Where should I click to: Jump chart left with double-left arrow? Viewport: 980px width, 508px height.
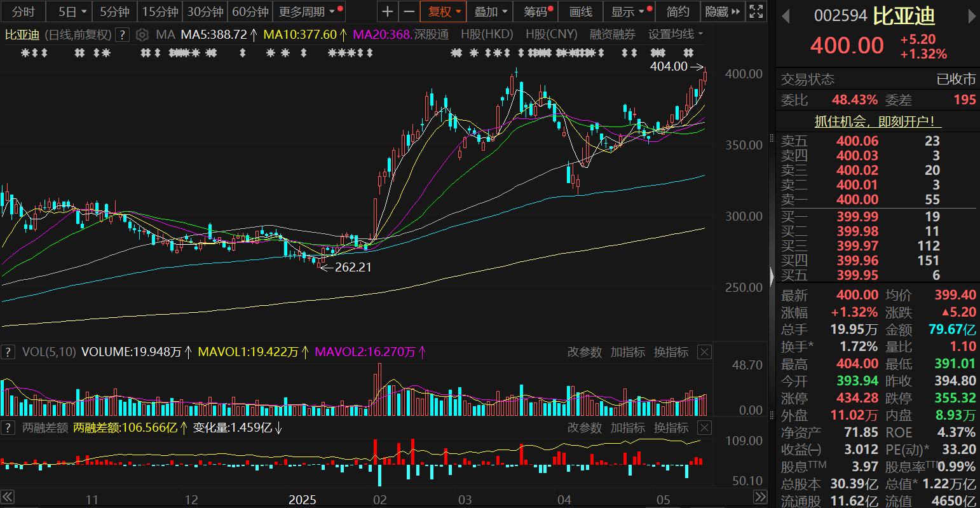click(x=7, y=497)
